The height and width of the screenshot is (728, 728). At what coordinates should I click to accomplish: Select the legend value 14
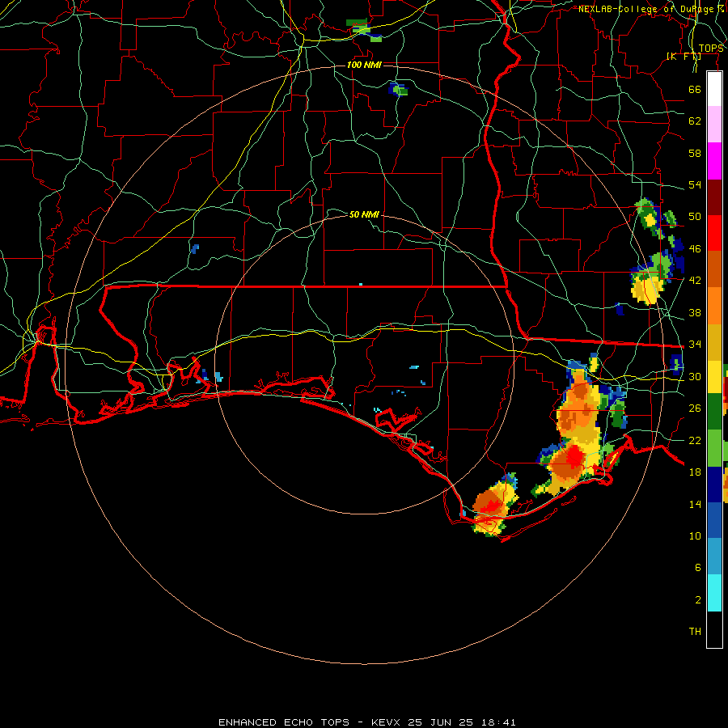tap(695, 504)
